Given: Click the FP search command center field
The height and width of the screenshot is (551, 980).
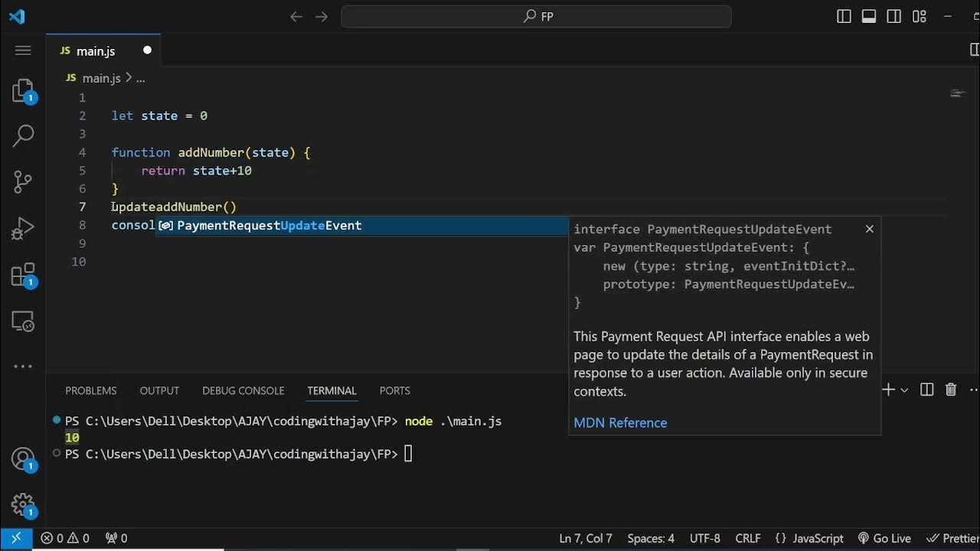Looking at the screenshot, I should tap(536, 16).
